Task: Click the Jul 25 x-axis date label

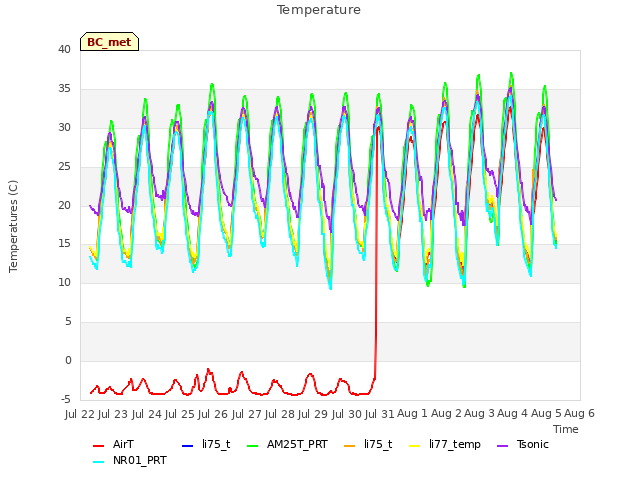Action: pos(180,414)
